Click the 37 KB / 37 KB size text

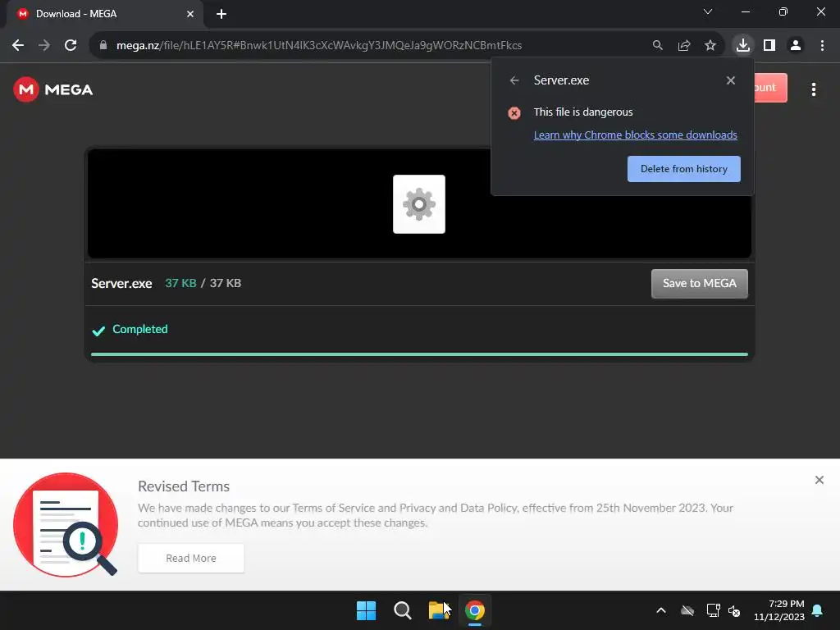tap(203, 283)
